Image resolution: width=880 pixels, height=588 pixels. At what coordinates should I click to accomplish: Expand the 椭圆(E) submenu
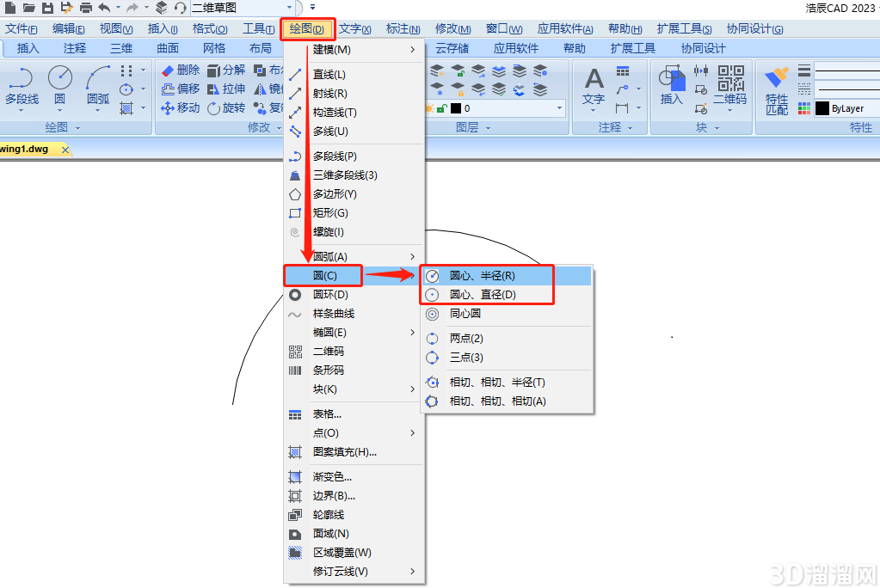point(354,333)
